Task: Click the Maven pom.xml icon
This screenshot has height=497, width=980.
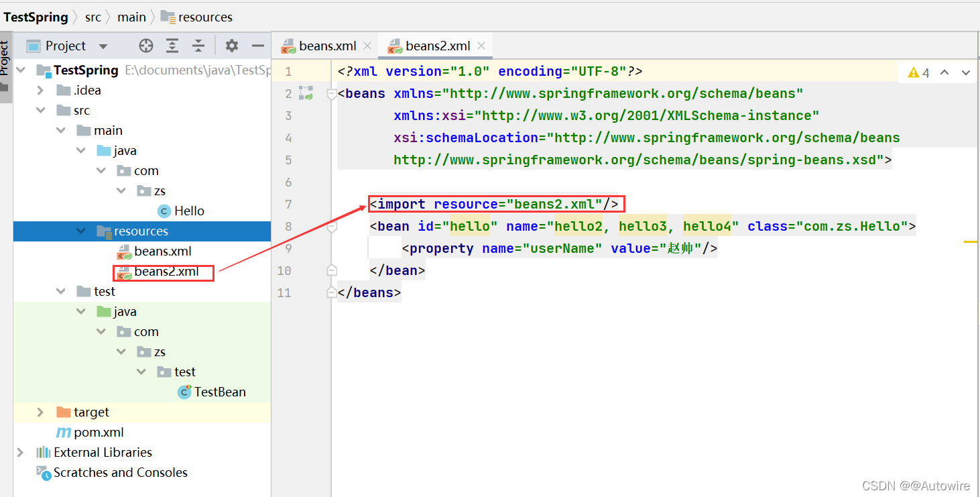Action: [x=64, y=432]
